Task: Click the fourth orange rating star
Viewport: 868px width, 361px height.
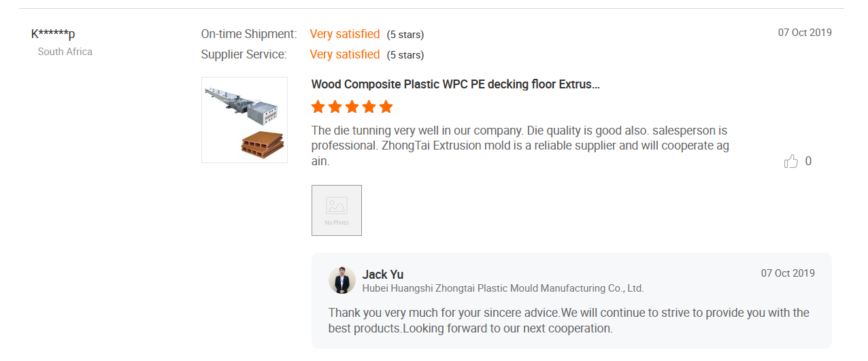Action: [369, 107]
